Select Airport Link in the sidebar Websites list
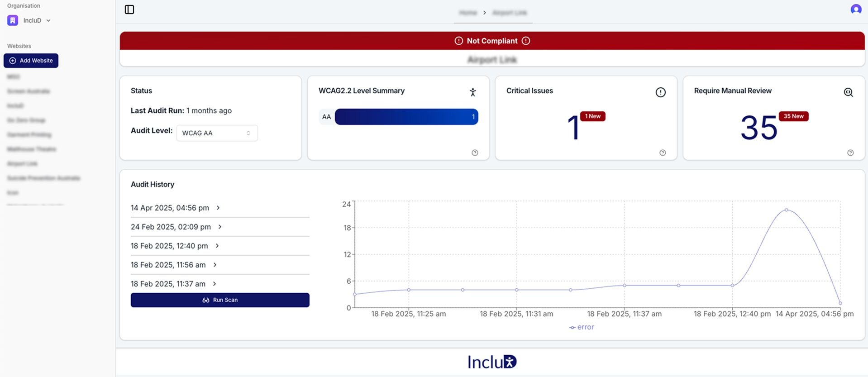This screenshot has height=377, width=868. (22, 164)
